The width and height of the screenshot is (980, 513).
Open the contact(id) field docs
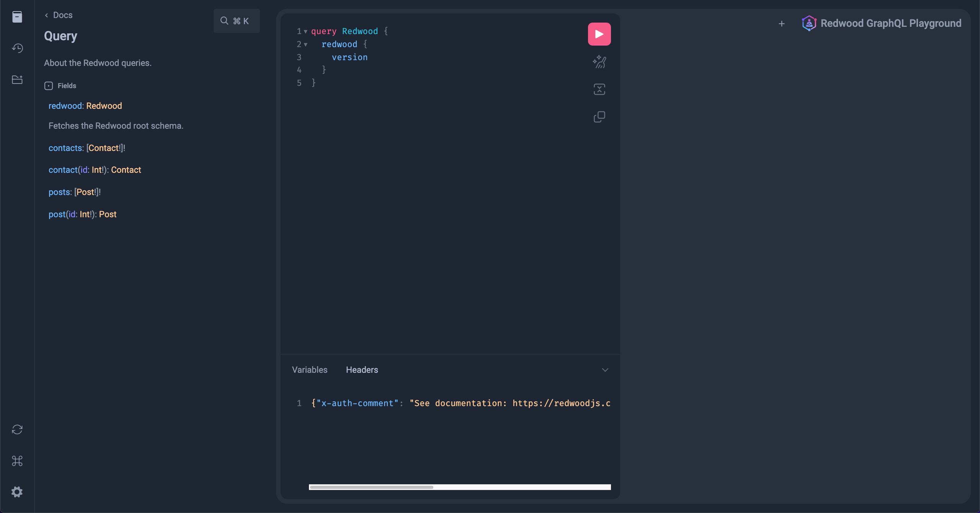(x=63, y=170)
